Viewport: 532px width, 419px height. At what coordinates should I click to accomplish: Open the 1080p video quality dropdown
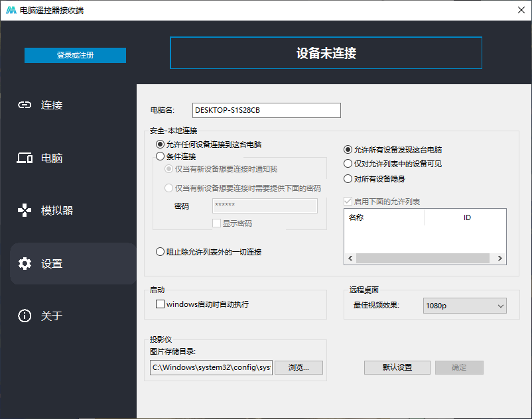(464, 306)
